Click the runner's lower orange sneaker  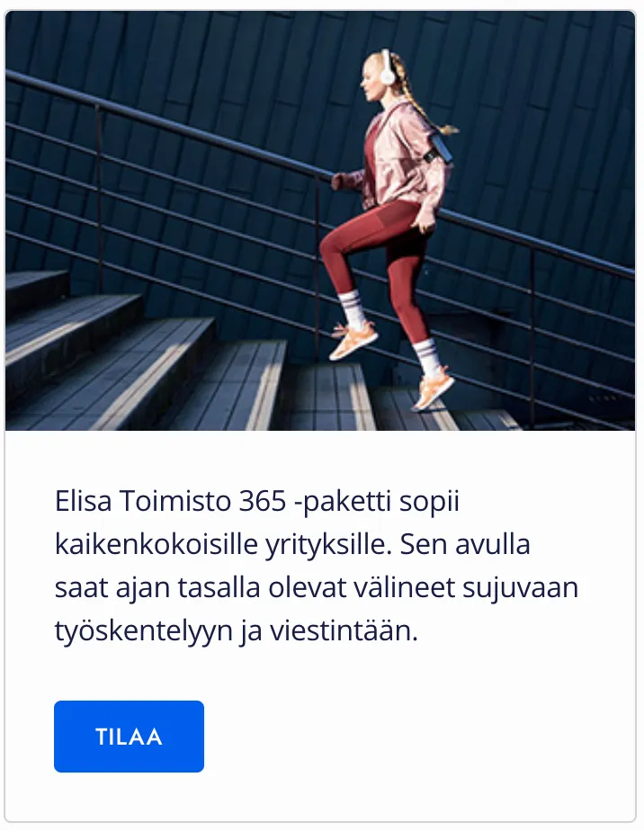(432, 389)
